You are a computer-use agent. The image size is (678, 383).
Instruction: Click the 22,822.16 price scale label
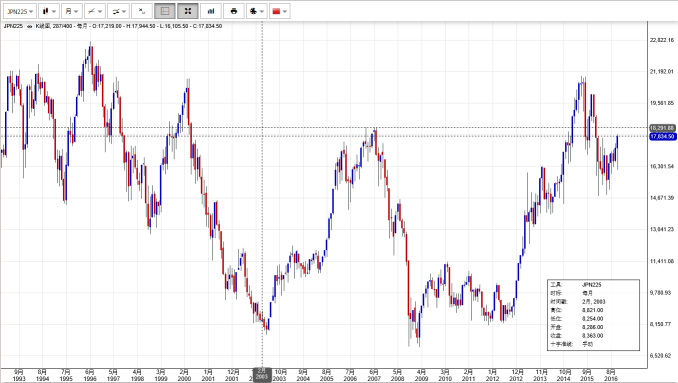tap(662, 40)
